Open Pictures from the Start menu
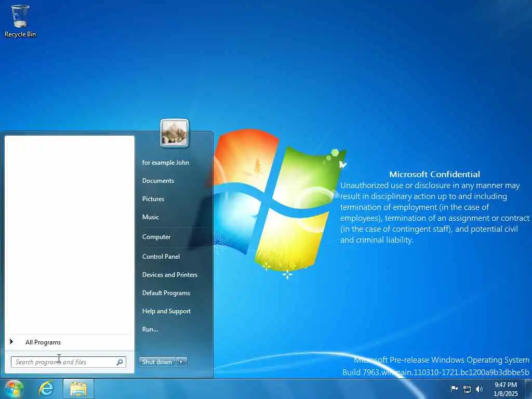 [x=153, y=199]
